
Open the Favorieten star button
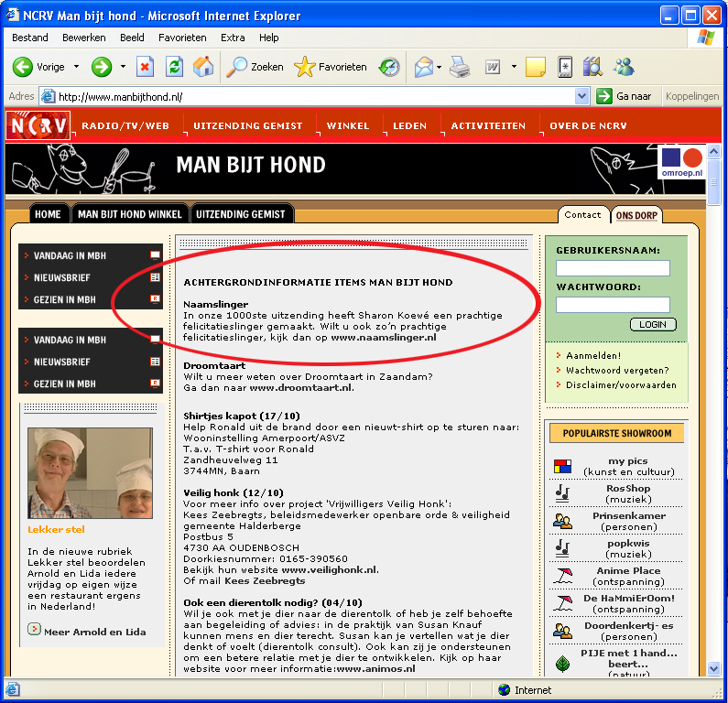pyautogui.click(x=331, y=67)
